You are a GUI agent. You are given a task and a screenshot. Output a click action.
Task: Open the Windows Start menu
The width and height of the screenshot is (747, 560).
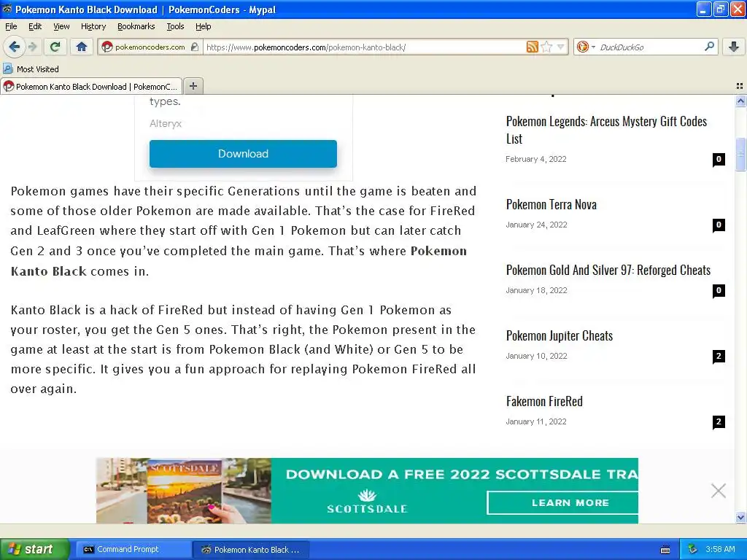click(x=34, y=549)
